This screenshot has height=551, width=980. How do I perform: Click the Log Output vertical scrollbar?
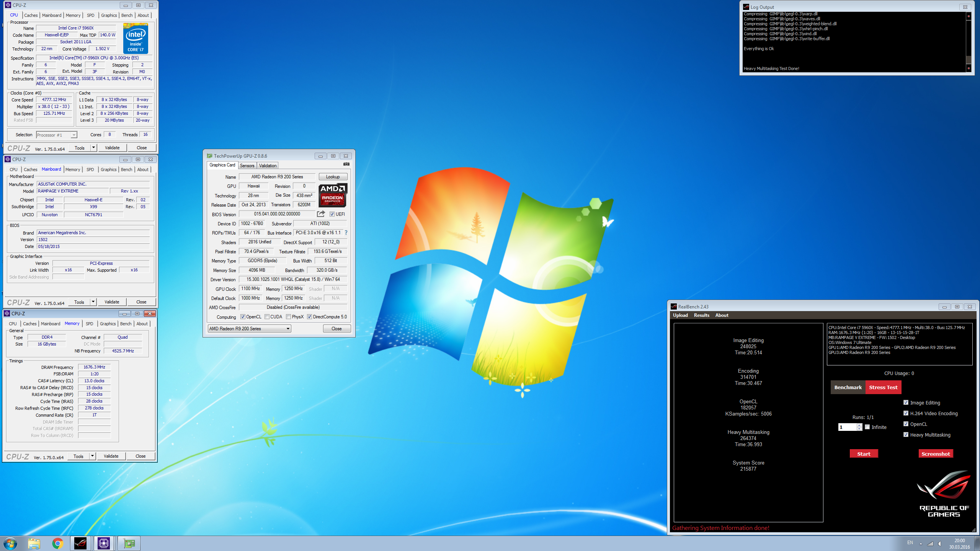[x=969, y=42]
